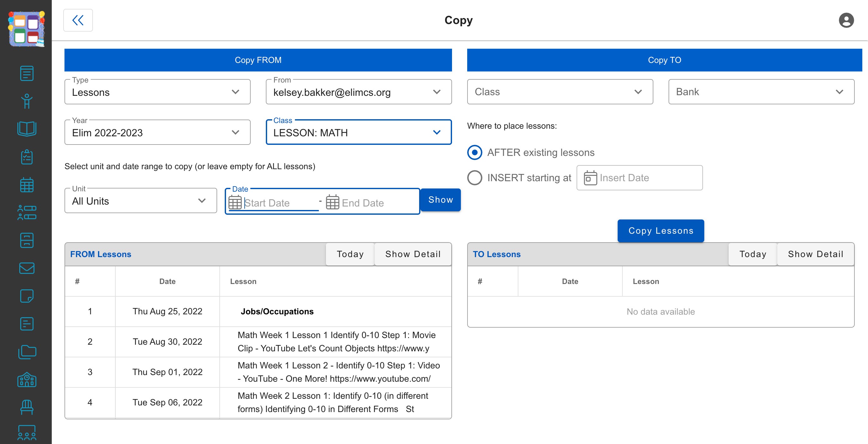Open the Copy TO Bank dropdown

click(x=761, y=92)
